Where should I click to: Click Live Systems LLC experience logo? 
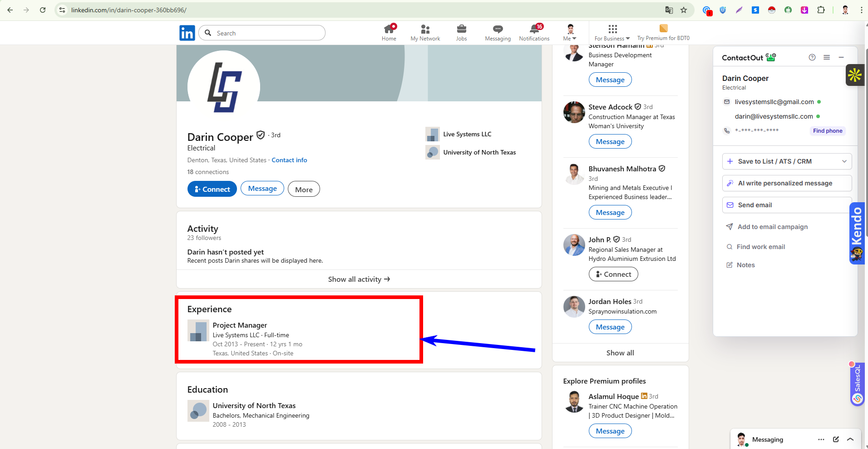198,330
